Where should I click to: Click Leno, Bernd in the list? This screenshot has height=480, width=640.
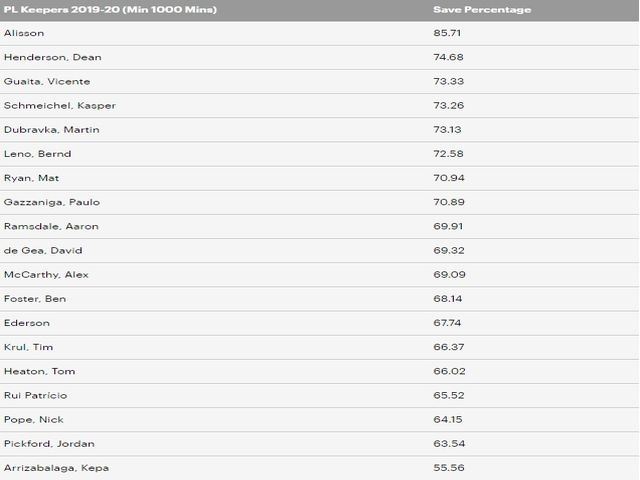(x=37, y=154)
